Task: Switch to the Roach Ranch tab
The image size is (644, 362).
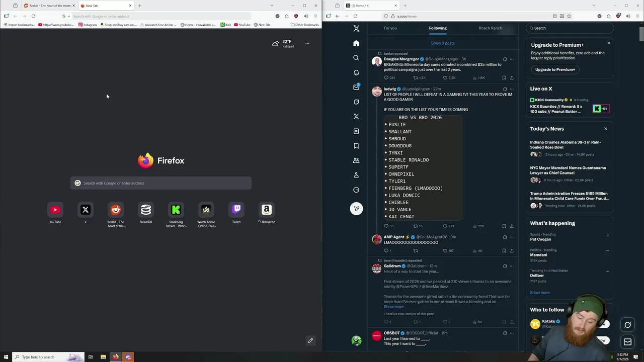Action: coord(490,28)
